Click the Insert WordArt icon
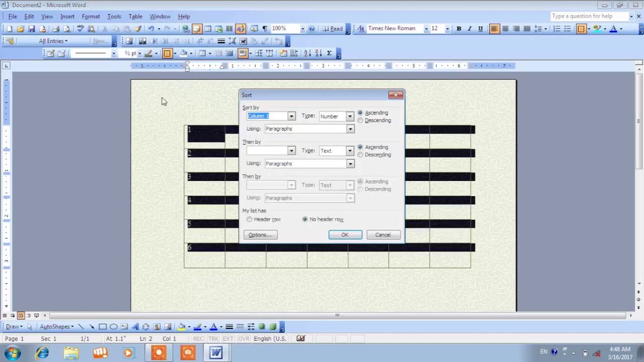The width and height of the screenshot is (644, 362). (x=135, y=327)
